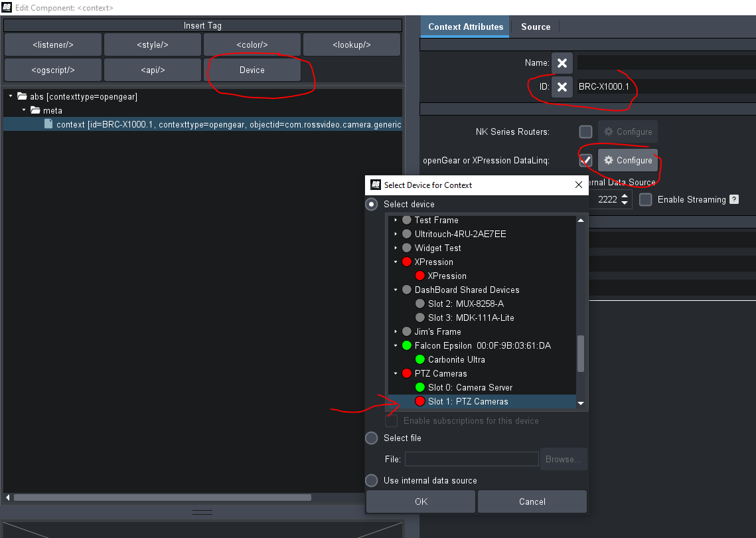Click the Falcon Epsilon green status icon
The width and height of the screenshot is (756, 538).
pyautogui.click(x=406, y=345)
